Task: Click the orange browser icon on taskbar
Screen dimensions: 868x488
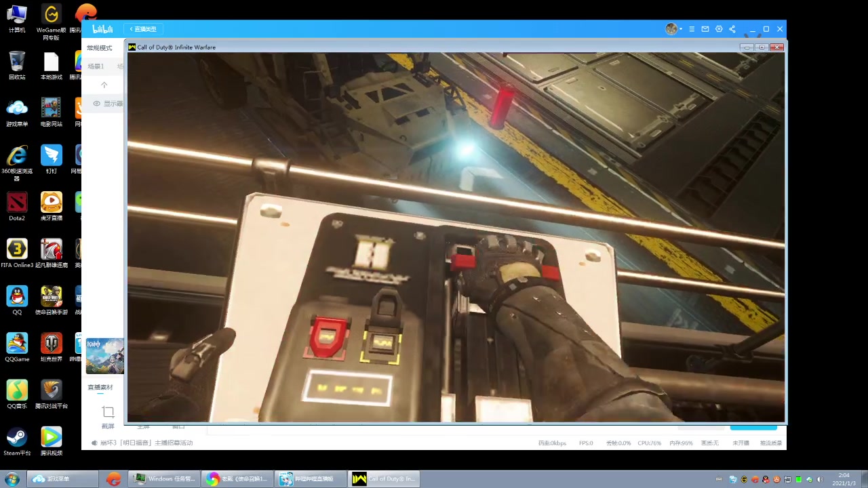Action: pos(113,479)
